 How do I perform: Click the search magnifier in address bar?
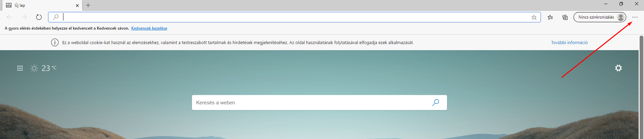click(x=56, y=17)
